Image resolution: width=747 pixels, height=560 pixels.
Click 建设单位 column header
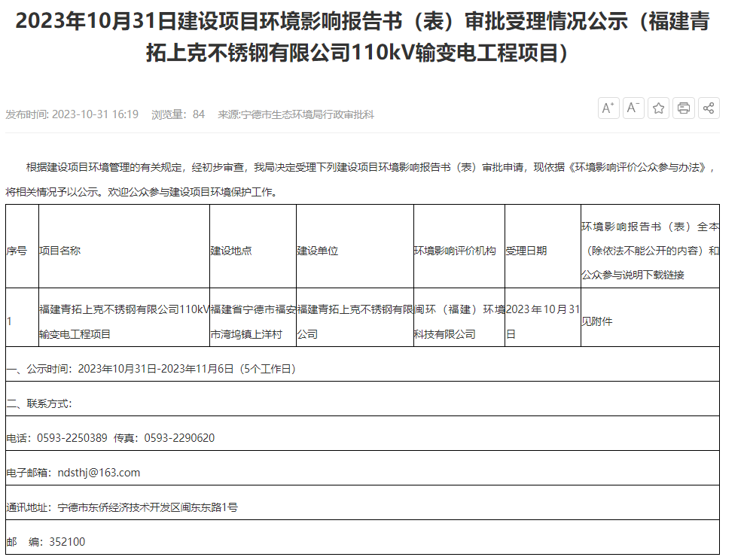click(x=355, y=246)
